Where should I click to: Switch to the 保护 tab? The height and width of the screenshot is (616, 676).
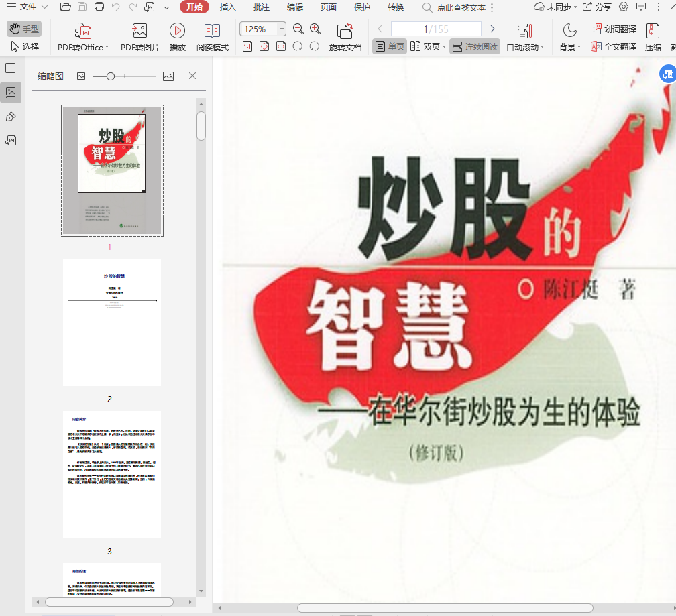361,7
